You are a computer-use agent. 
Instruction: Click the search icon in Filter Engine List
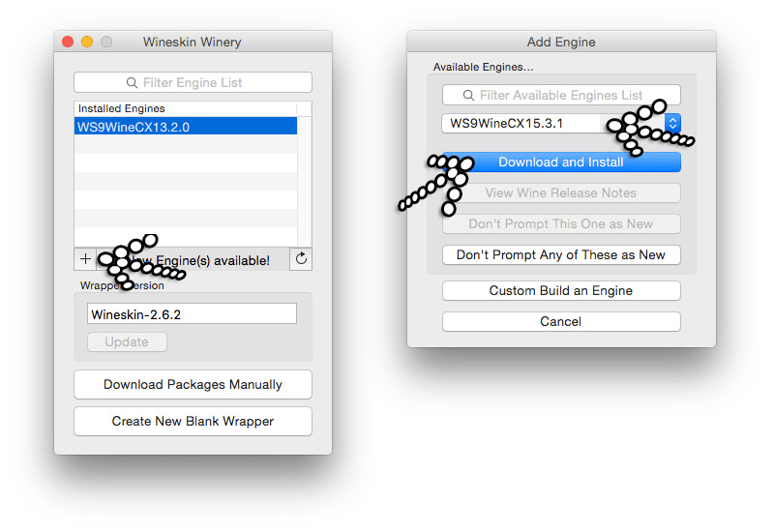pyautogui.click(x=132, y=82)
